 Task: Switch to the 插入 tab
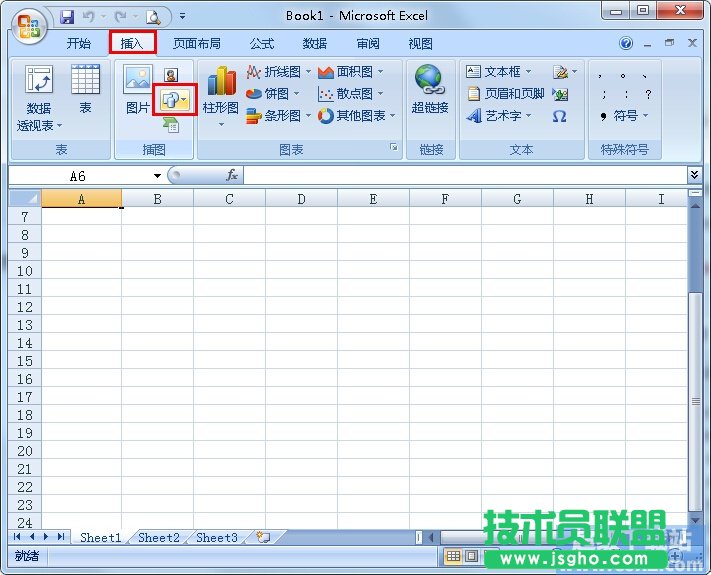coord(132,44)
